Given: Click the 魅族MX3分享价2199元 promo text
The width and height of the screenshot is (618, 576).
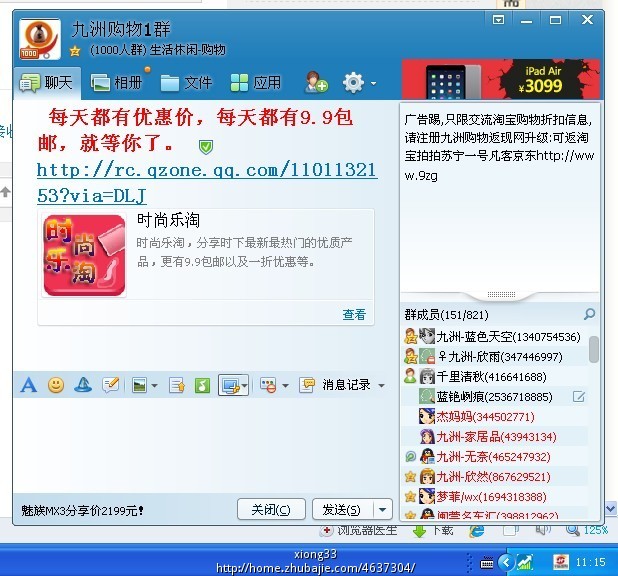Looking at the screenshot, I should 82,511.
